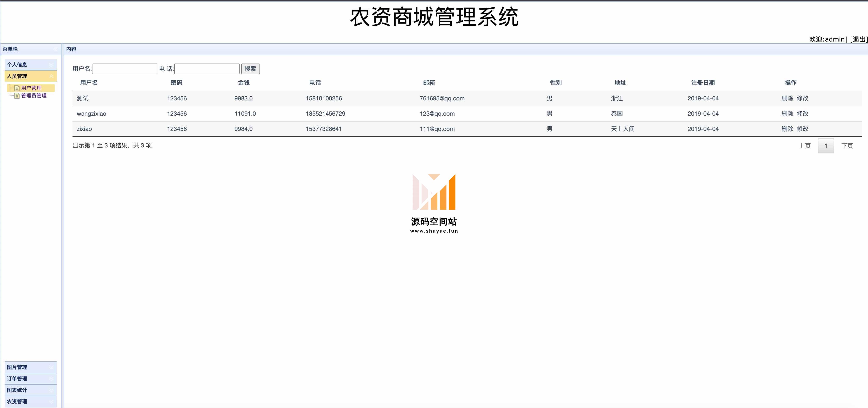Click the 搜索 button
The width and height of the screenshot is (868, 408).
coord(250,69)
